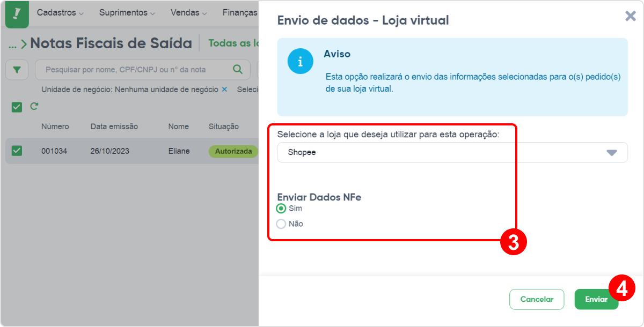Open the Cadastros menu
This screenshot has height=327, width=644.
click(x=60, y=12)
